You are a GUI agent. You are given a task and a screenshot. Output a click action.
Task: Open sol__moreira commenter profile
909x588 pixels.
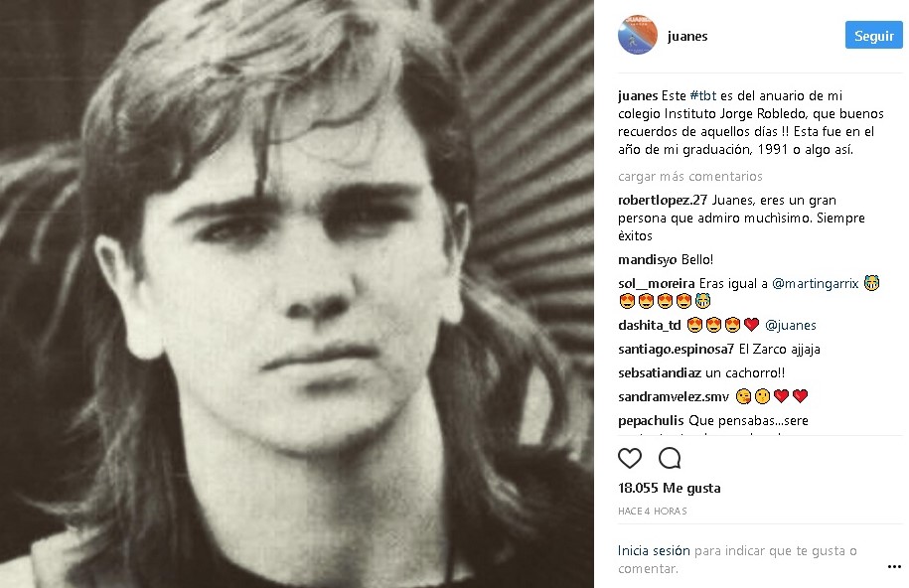(x=657, y=283)
